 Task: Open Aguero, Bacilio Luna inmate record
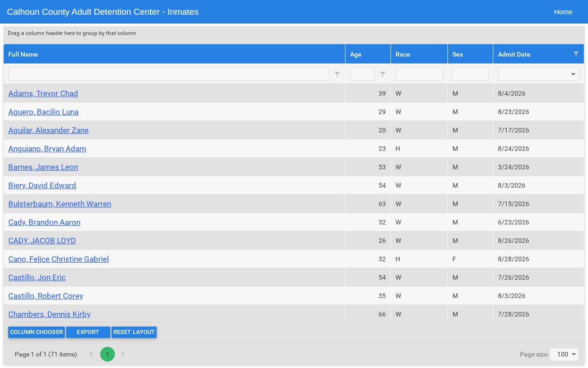[43, 112]
